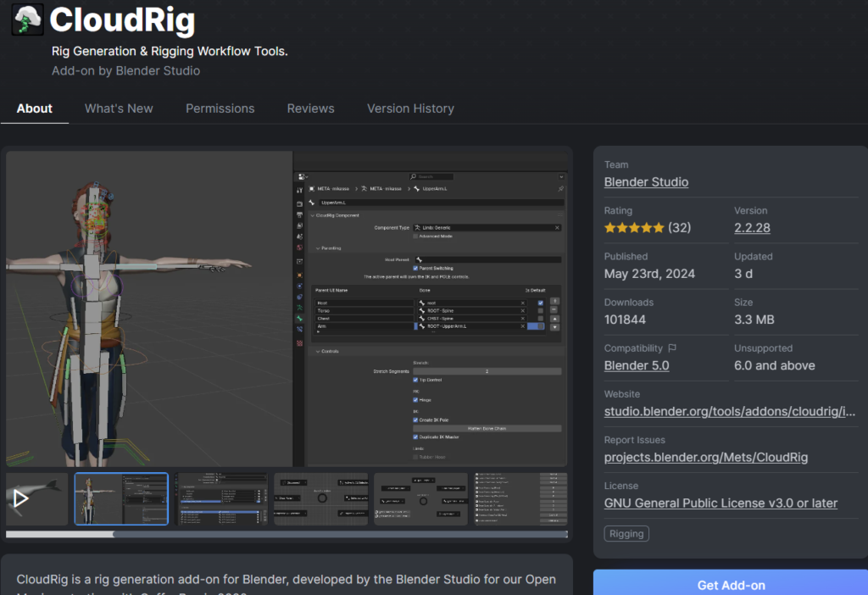868x595 pixels.
Task: Click the rating count (32)
Action: pyautogui.click(x=679, y=227)
